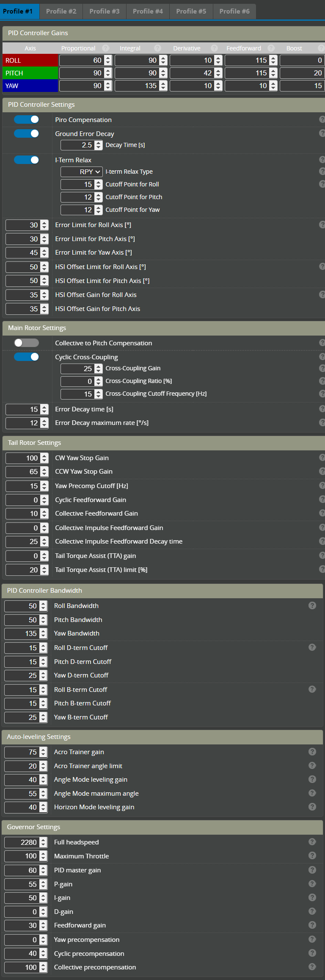Click help icon for CW Yaw Stop Gain
This screenshot has height=980, width=325.
tap(322, 458)
